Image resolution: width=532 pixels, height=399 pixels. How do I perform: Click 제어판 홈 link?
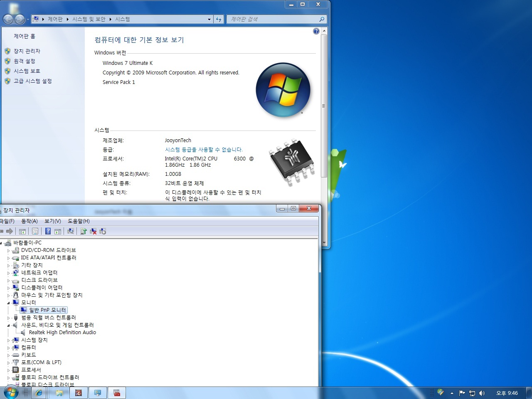point(25,36)
